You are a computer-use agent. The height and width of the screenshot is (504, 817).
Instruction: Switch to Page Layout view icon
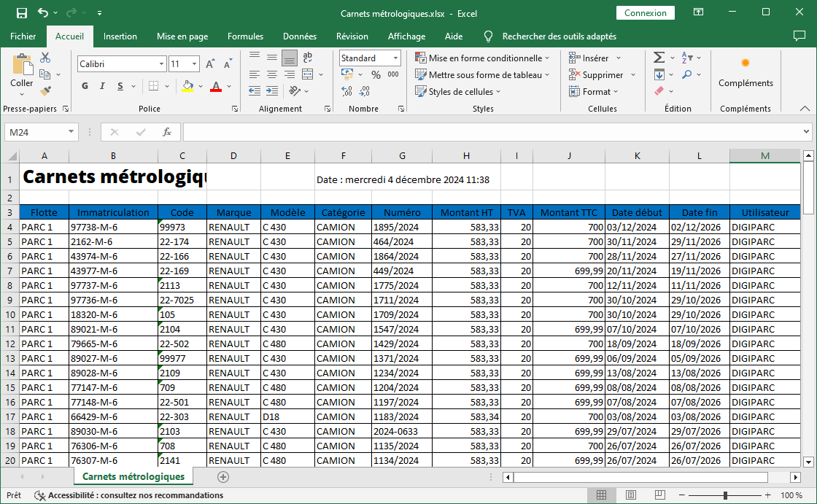pos(630,495)
